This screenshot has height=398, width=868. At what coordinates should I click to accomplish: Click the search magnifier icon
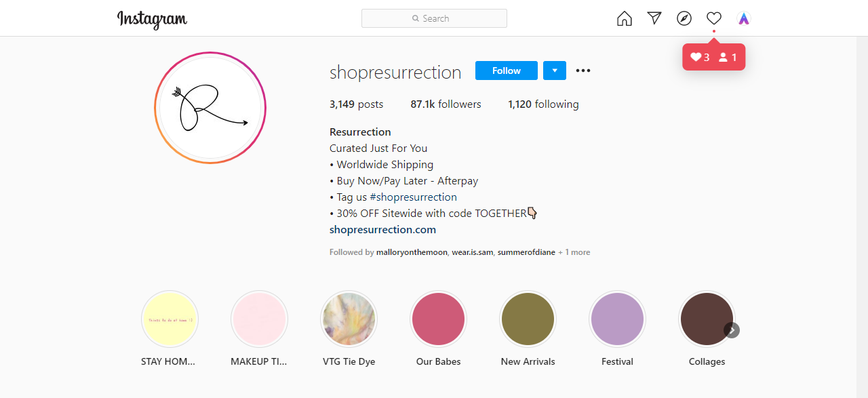pos(416,18)
